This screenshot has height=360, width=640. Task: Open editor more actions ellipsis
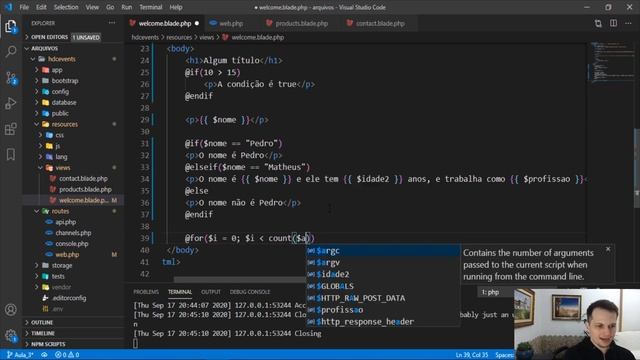pyautogui.click(x=628, y=23)
